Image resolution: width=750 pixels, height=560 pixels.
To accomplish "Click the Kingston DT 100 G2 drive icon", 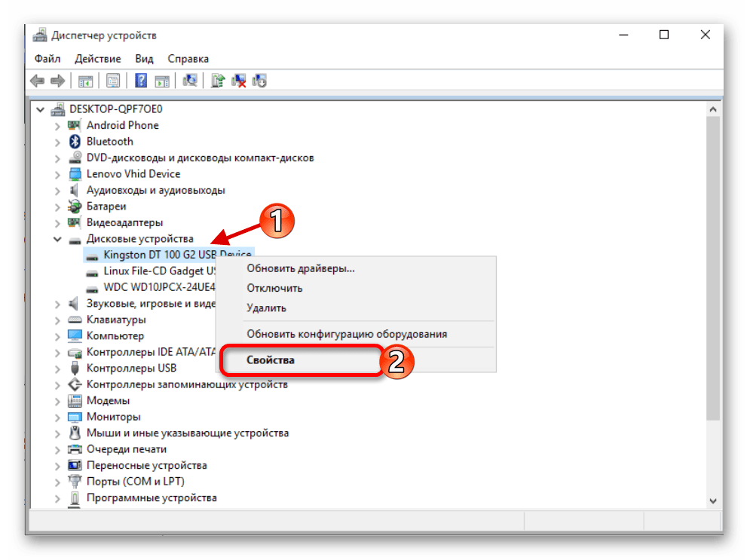I will click(92, 257).
